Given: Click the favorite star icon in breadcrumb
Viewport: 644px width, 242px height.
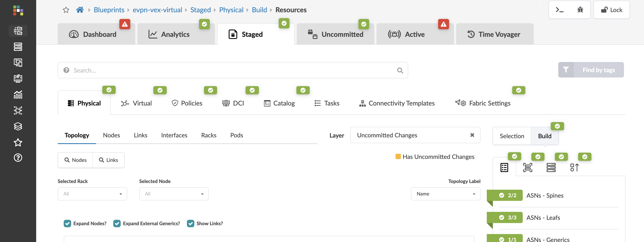Looking at the screenshot, I should [x=66, y=10].
